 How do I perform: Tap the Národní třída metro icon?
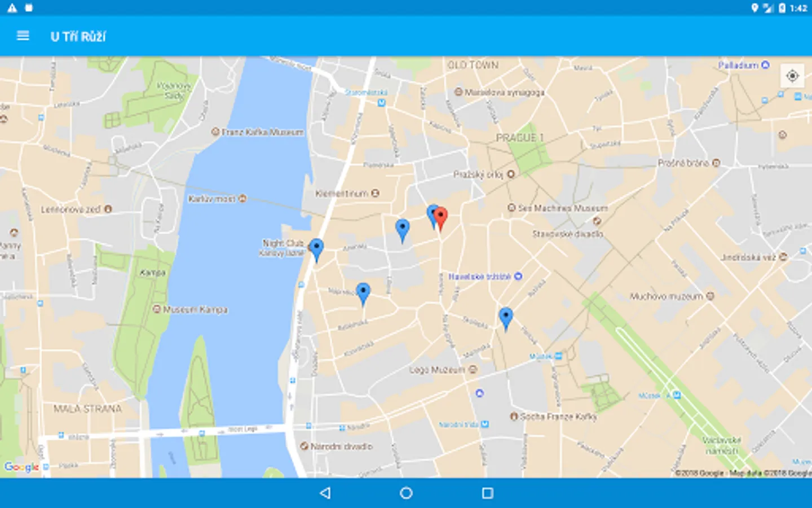pos(485,424)
